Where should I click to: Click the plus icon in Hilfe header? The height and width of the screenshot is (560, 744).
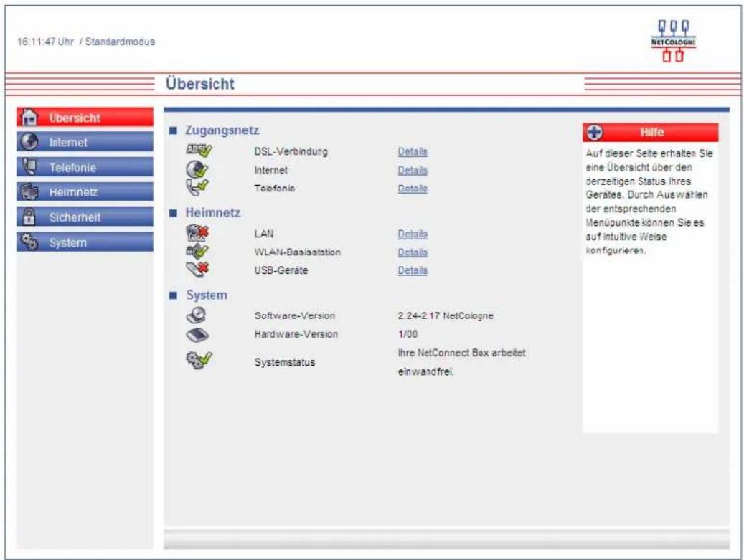coord(595,133)
